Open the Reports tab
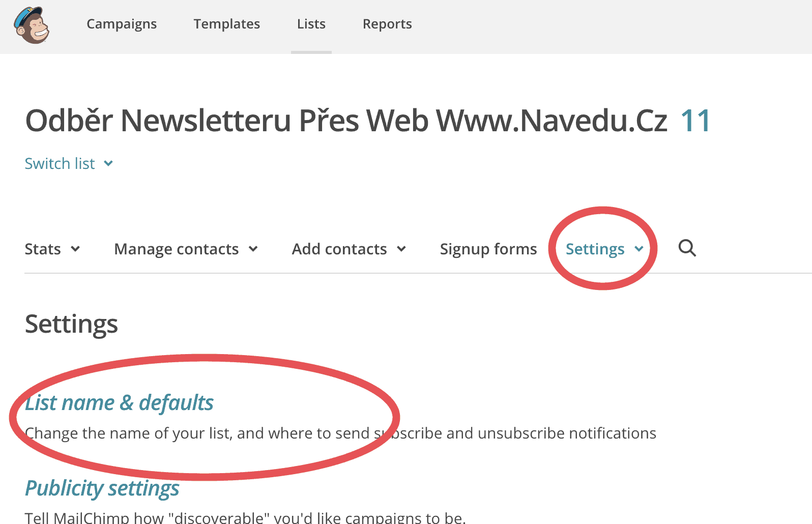 (x=387, y=24)
